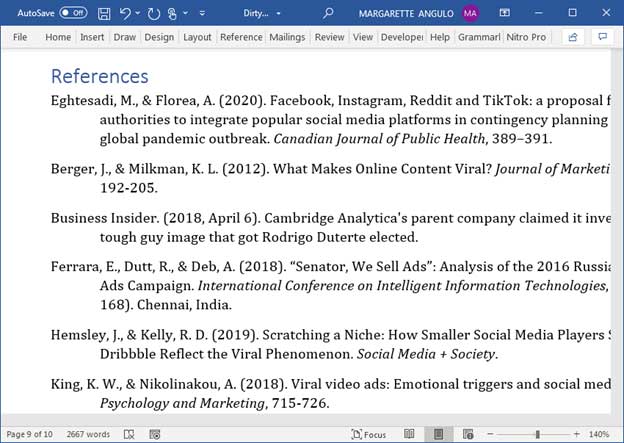Image resolution: width=624 pixels, height=443 pixels.
Task: Click the macro recording icon
Action: pyautogui.click(x=154, y=434)
